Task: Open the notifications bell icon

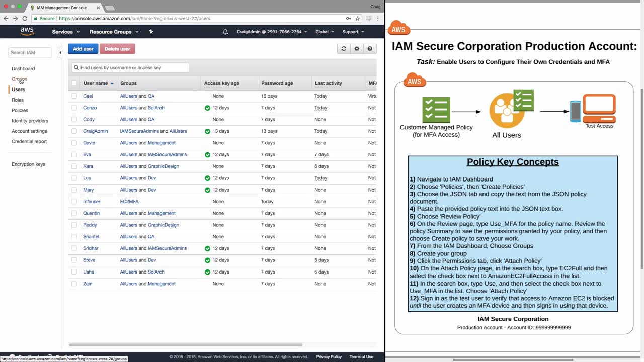Action: tap(225, 32)
